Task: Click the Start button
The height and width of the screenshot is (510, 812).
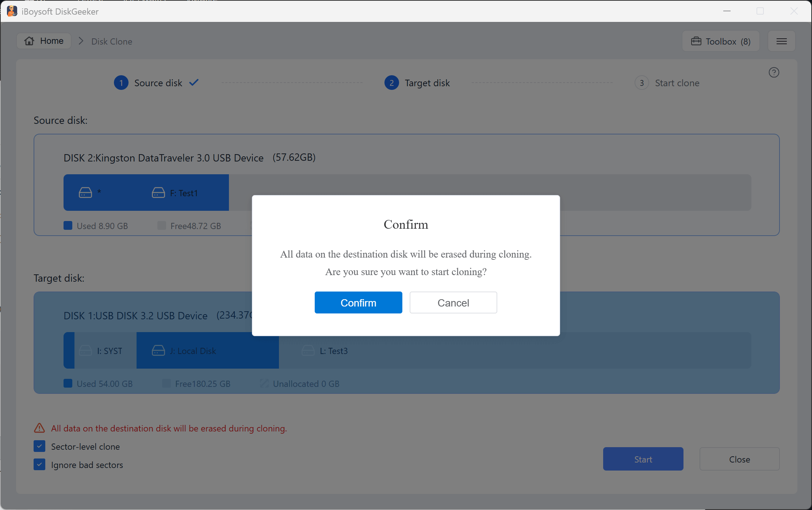Action: click(643, 459)
